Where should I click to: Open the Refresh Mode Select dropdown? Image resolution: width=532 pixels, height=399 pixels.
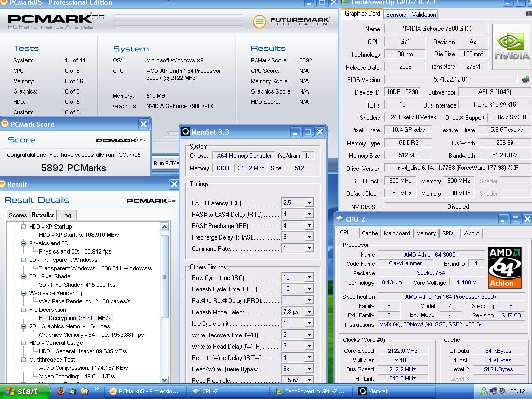[309, 312]
